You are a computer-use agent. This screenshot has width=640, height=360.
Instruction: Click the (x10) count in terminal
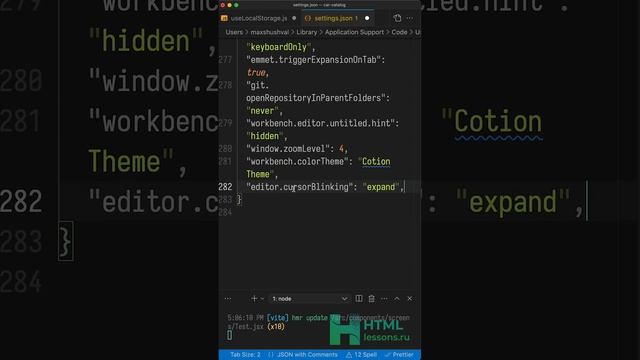tap(276, 327)
